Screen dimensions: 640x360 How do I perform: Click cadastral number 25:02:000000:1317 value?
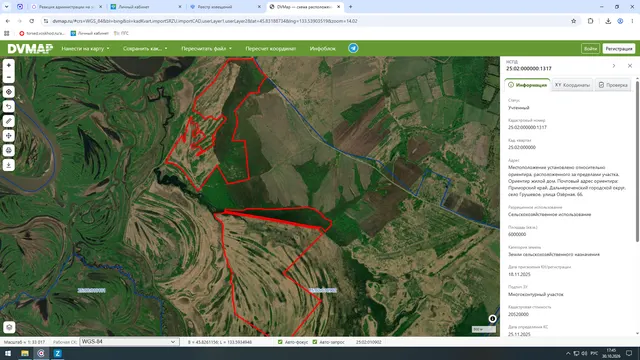pyautogui.click(x=527, y=127)
